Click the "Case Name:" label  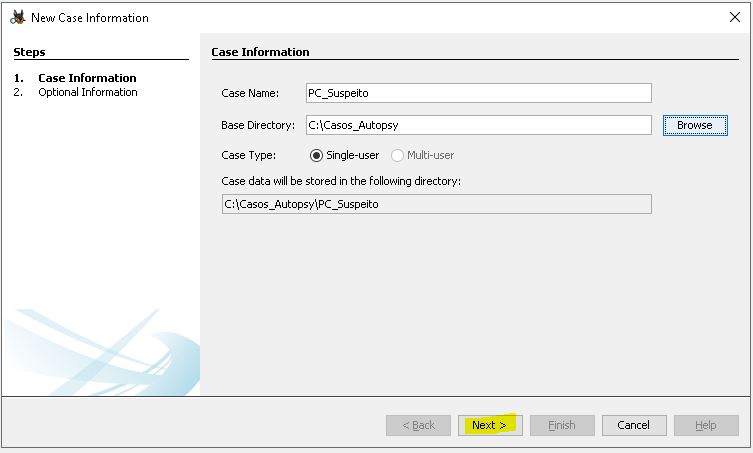[x=250, y=93]
